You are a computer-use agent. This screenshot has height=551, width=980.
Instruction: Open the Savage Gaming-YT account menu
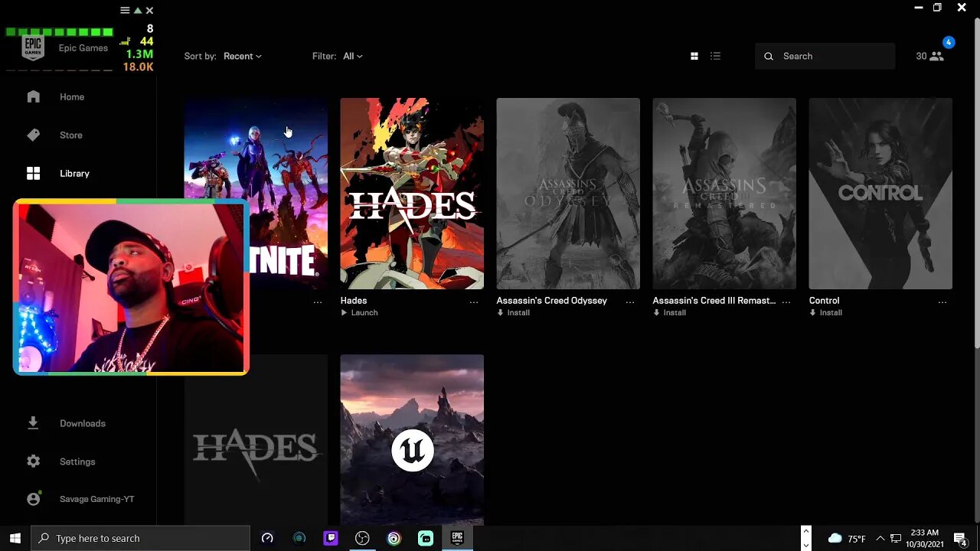[x=96, y=499]
